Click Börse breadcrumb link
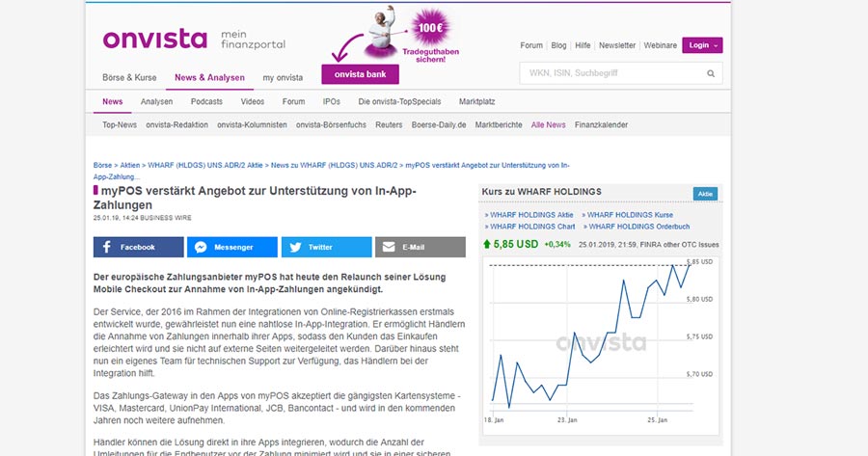 click(102, 166)
